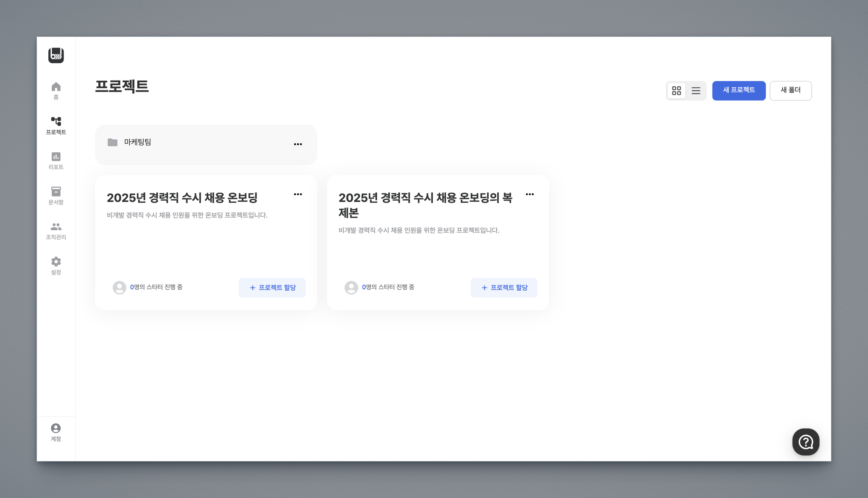
Task: Open more options for first onboarding project
Action: (x=298, y=194)
